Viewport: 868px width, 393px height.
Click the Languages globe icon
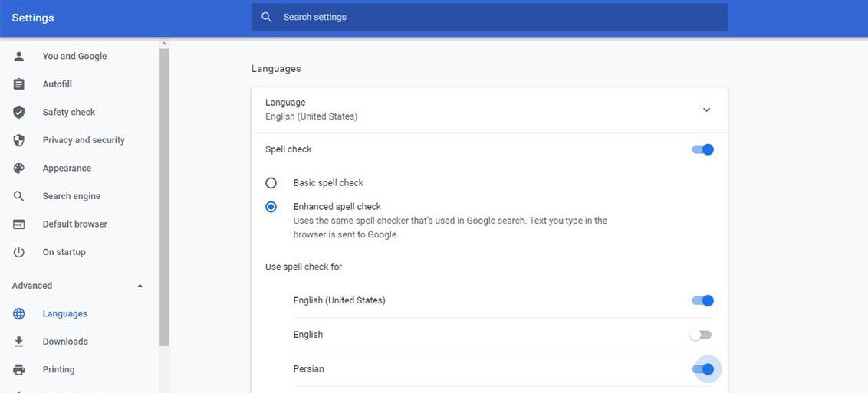19,314
